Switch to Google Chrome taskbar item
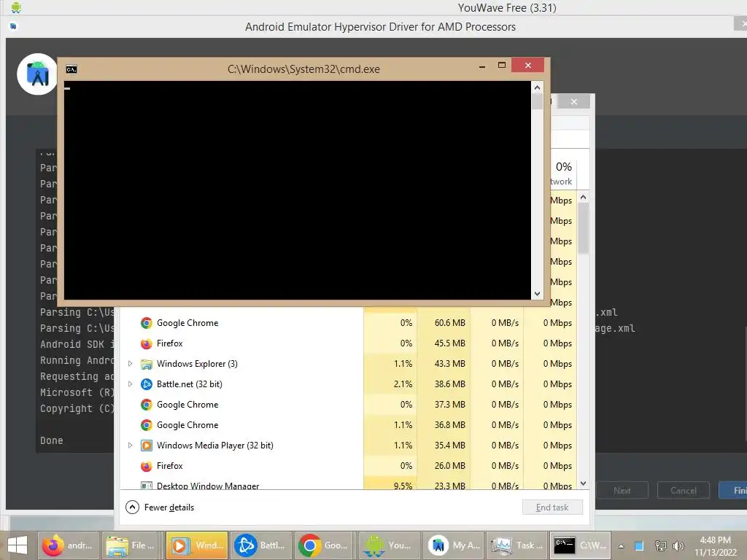 pos(325,545)
